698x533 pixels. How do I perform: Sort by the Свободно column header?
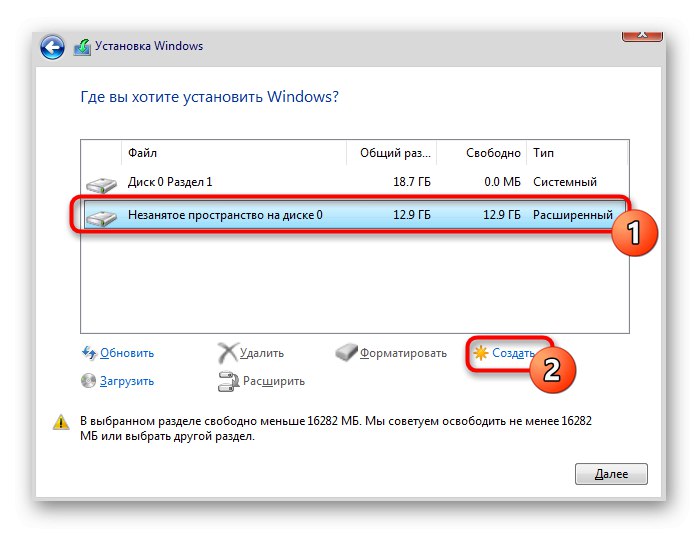(x=482, y=153)
